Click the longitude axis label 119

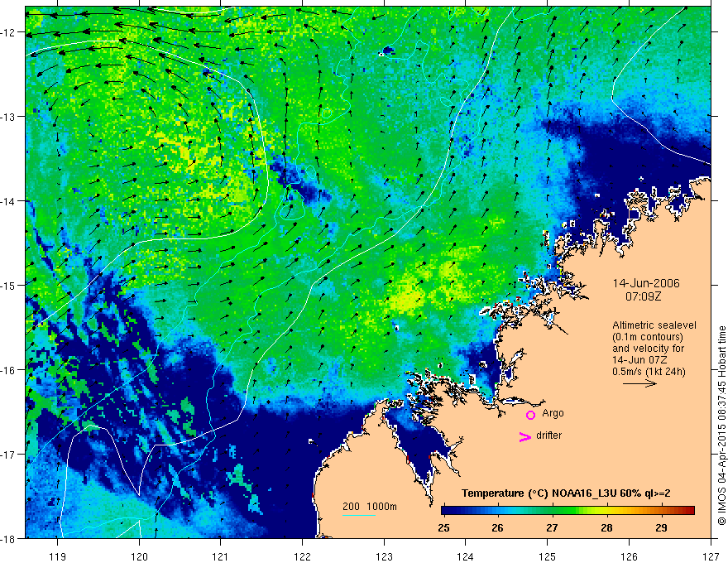click(x=57, y=556)
